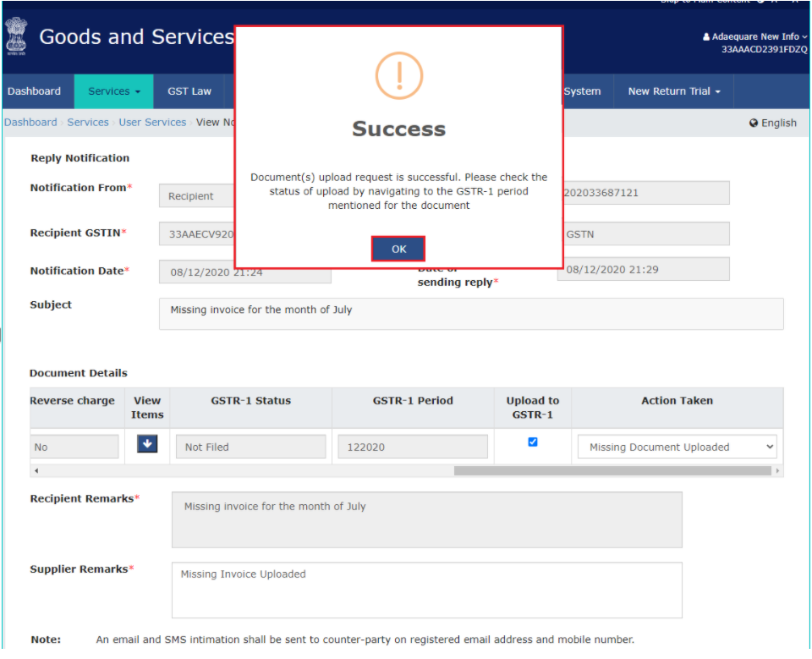Follow the User Services breadcrumb link

(152, 123)
